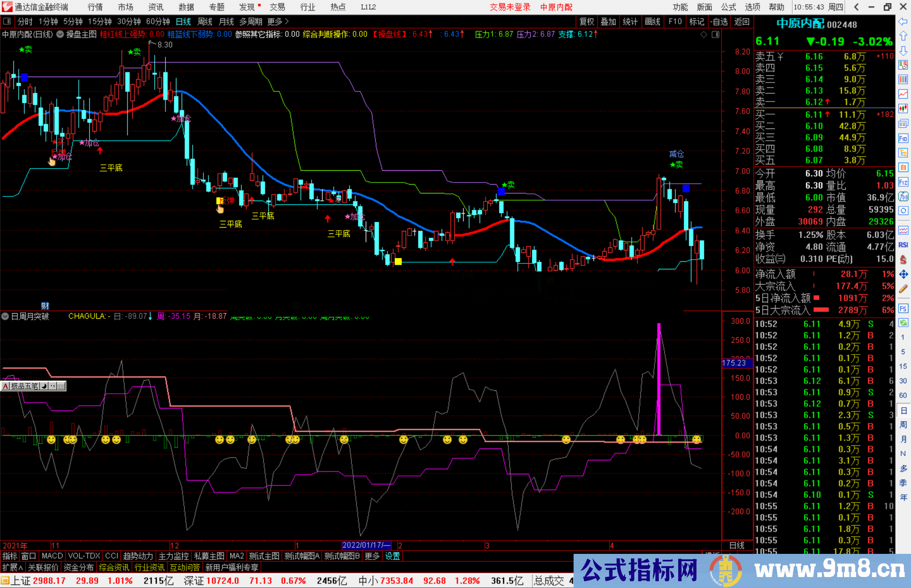This screenshot has height=588, width=911.
Task: Click the 复权 button
Action: click(x=587, y=21)
